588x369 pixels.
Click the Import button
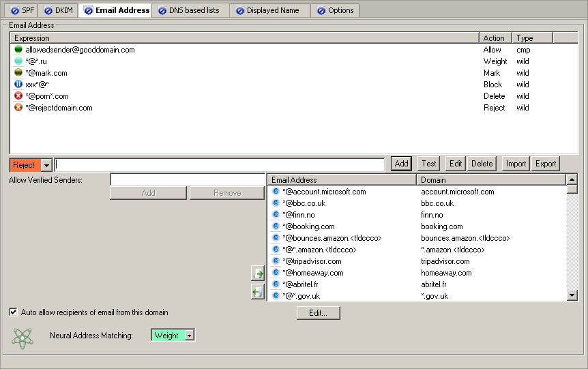[516, 164]
